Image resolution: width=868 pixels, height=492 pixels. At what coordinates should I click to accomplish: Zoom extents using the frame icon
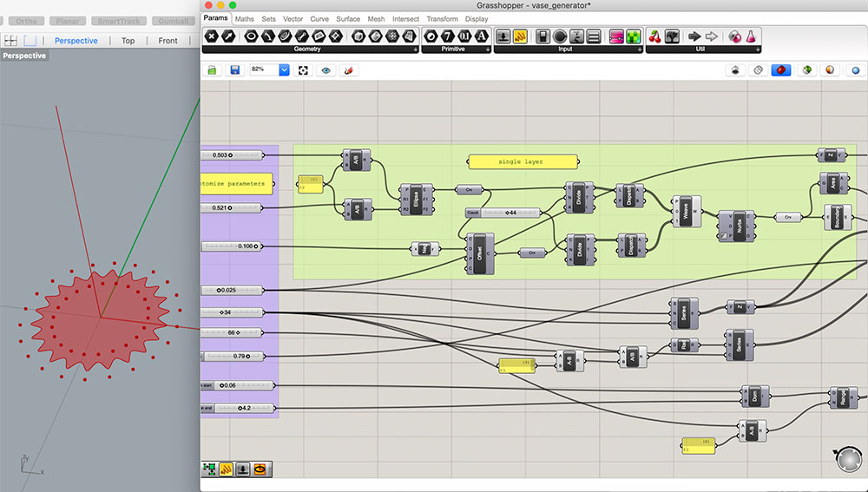(x=303, y=70)
